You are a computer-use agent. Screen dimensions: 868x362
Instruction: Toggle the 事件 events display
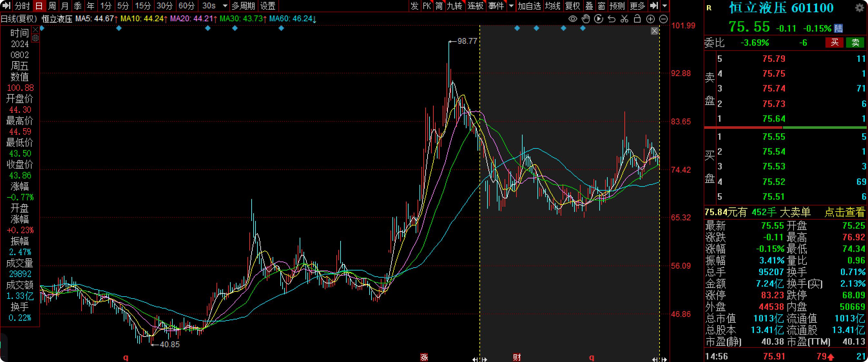(496, 6)
